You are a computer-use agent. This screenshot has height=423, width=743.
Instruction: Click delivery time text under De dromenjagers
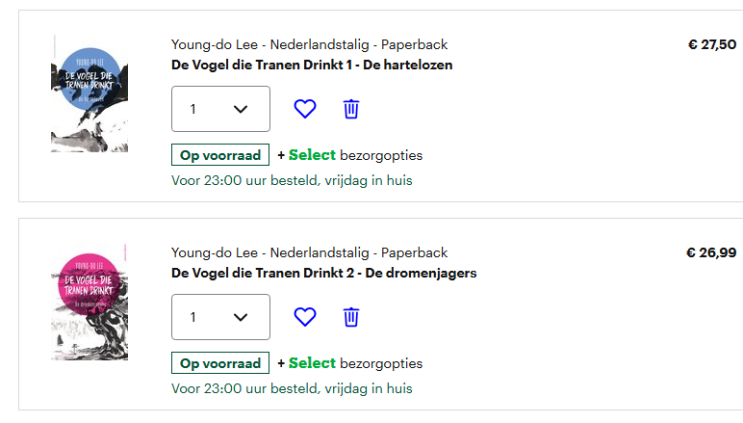pos(292,388)
